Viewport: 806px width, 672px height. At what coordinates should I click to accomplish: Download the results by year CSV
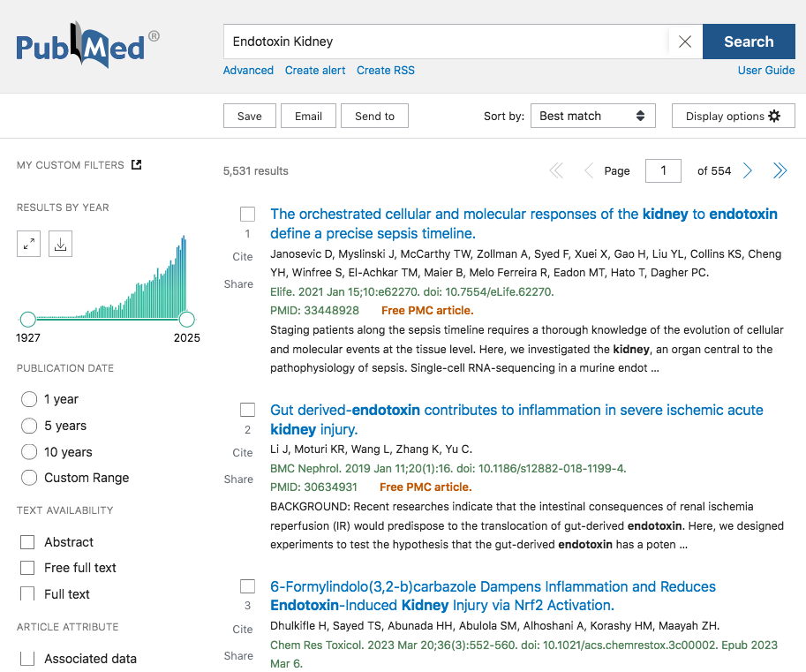(x=60, y=244)
